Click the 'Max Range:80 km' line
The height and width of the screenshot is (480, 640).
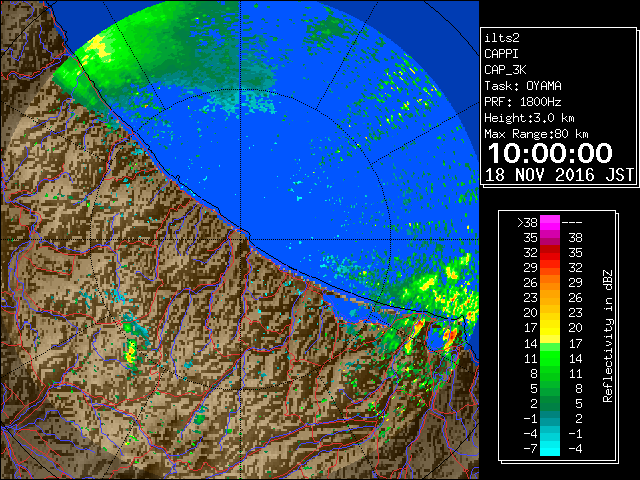click(x=536, y=134)
